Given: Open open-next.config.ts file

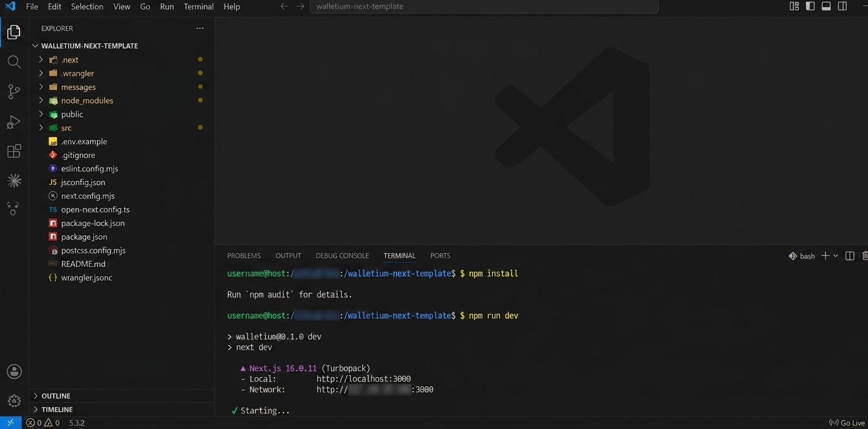Looking at the screenshot, I should 122,210.
